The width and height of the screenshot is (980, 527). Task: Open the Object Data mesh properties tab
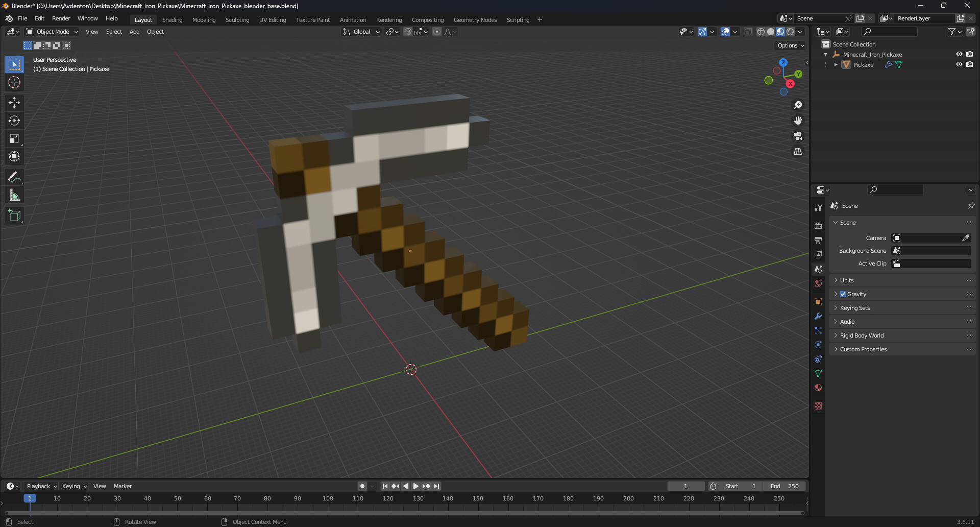(818, 373)
